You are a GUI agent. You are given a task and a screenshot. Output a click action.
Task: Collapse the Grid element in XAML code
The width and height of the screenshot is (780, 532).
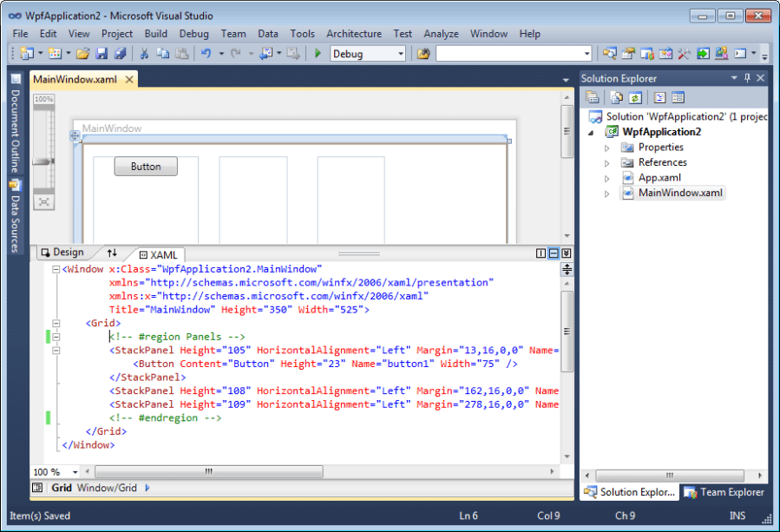point(56,322)
